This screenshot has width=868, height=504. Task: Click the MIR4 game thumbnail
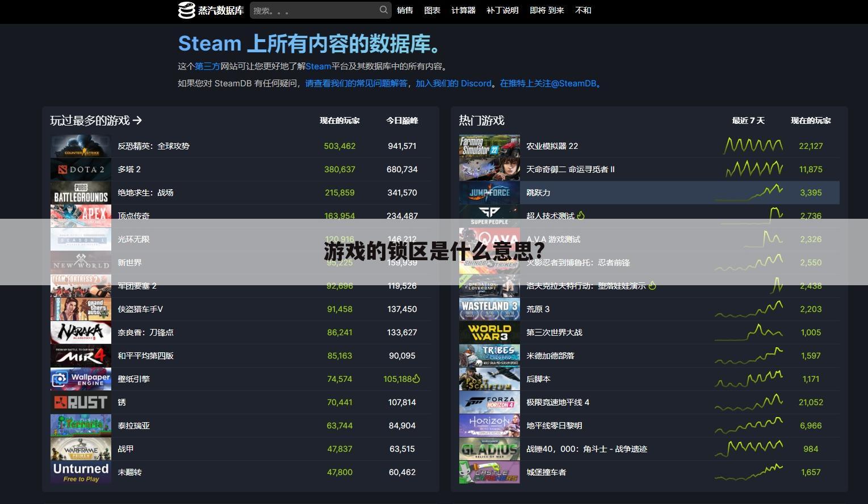pyautogui.click(x=81, y=356)
